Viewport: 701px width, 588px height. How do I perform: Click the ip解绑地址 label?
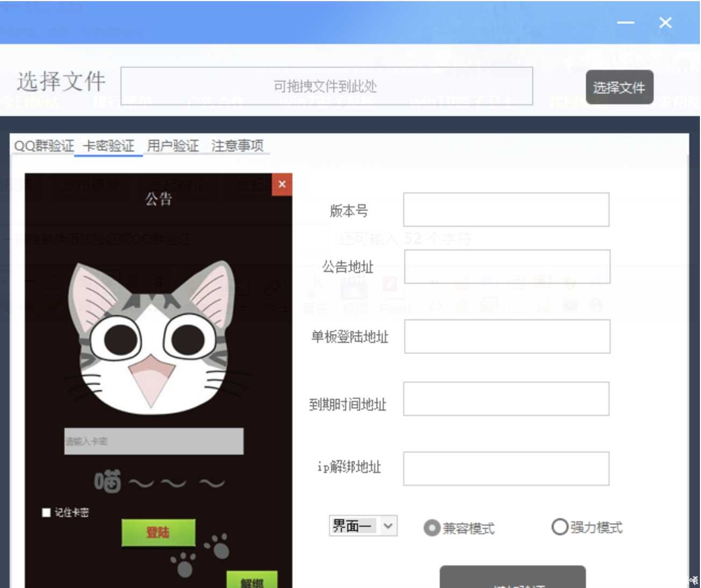coord(349,467)
